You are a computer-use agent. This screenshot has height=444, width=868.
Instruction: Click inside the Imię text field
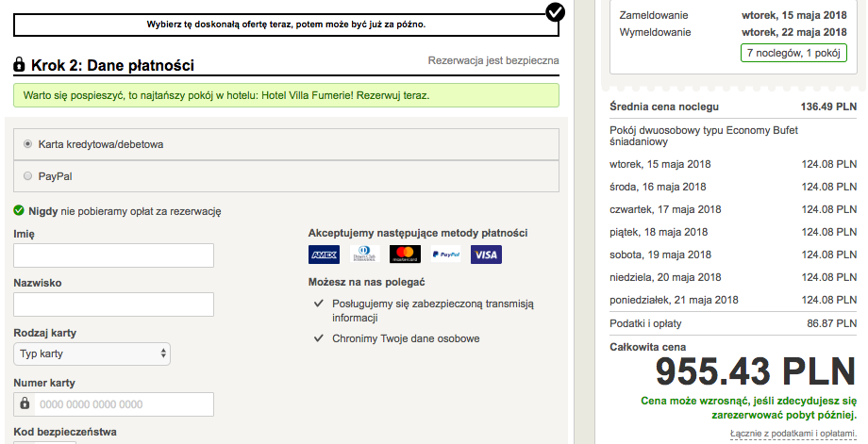(x=113, y=255)
